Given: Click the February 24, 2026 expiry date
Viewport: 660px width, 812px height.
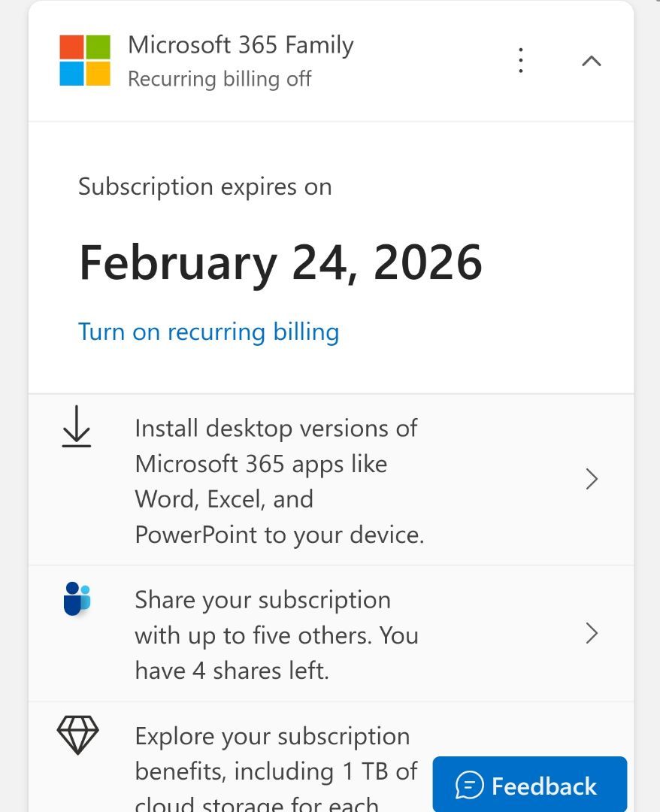Looking at the screenshot, I should tap(280, 262).
